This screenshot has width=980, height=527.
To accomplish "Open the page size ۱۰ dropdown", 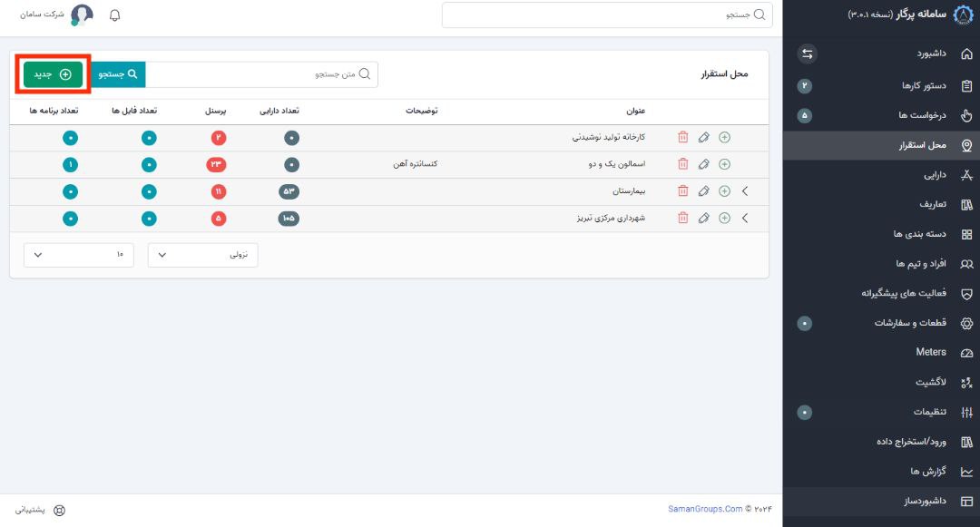I will click(x=79, y=255).
